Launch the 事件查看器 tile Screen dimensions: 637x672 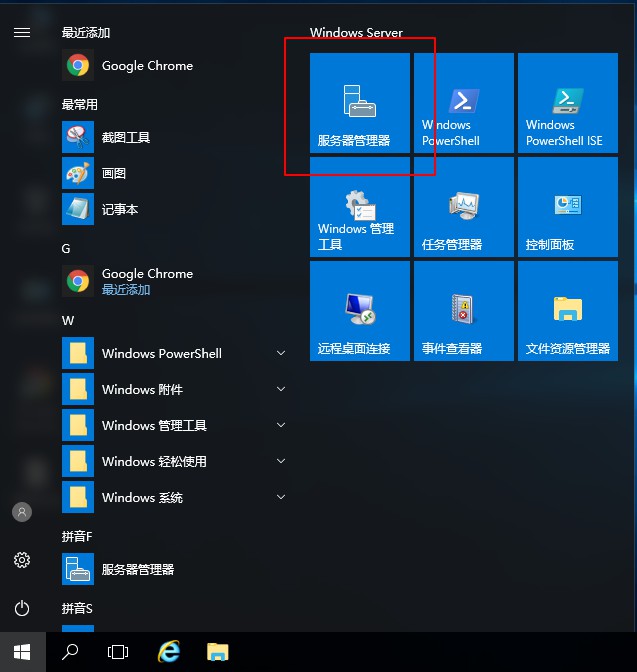pos(464,311)
